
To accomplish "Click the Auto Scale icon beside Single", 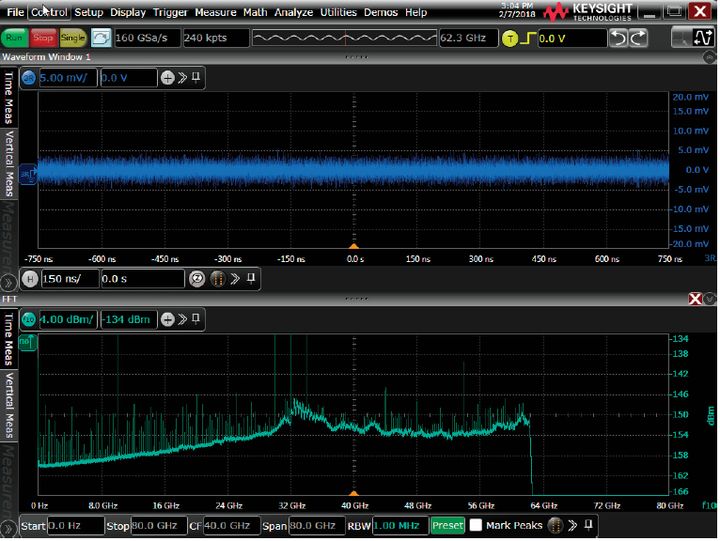I will click(x=101, y=38).
